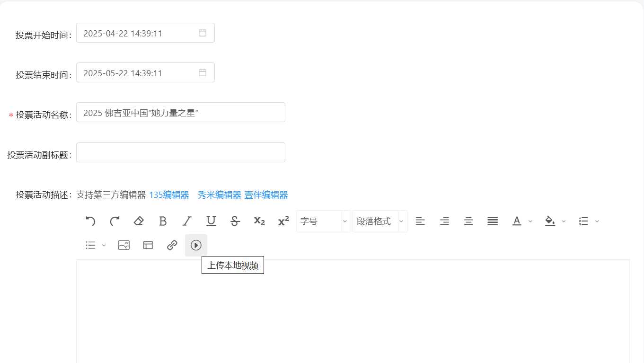
Task: Open the 段落格式 paragraph format dropdown
Action: point(379,221)
